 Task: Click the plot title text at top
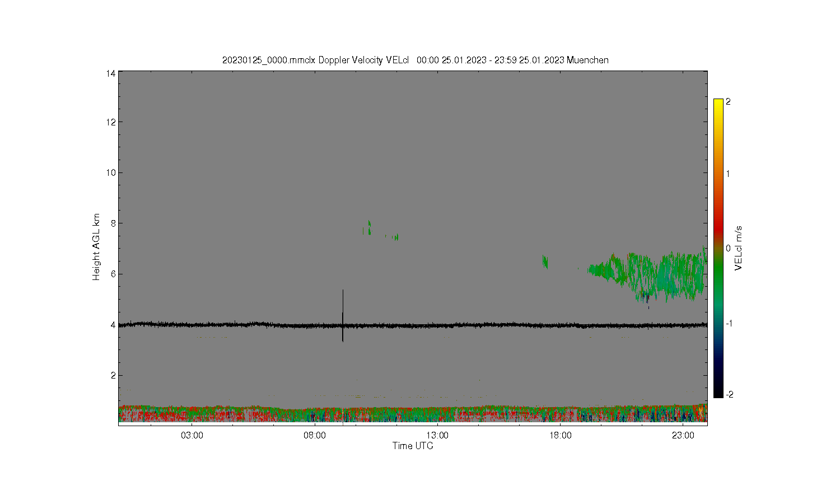tap(415, 60)
